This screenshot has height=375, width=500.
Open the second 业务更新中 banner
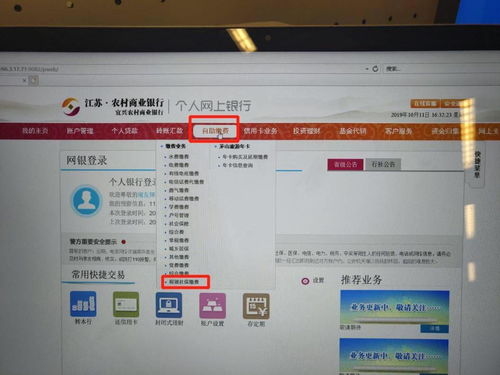tap(394, 356)
